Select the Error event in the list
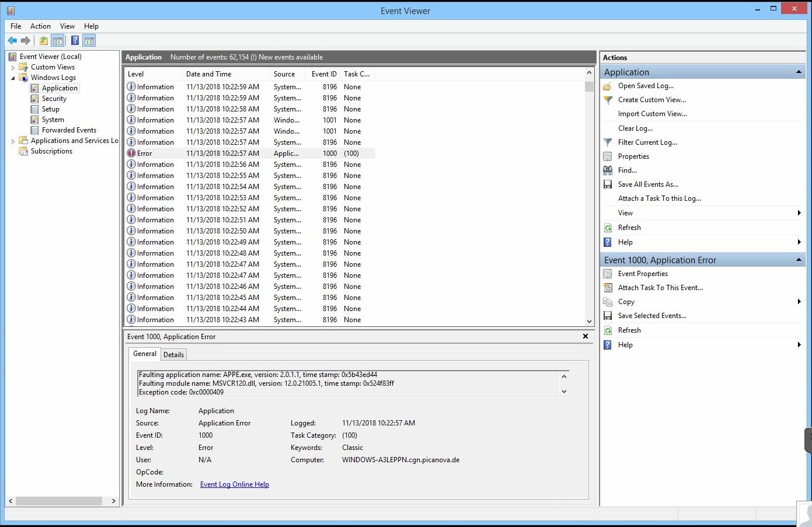 point(245,153)
